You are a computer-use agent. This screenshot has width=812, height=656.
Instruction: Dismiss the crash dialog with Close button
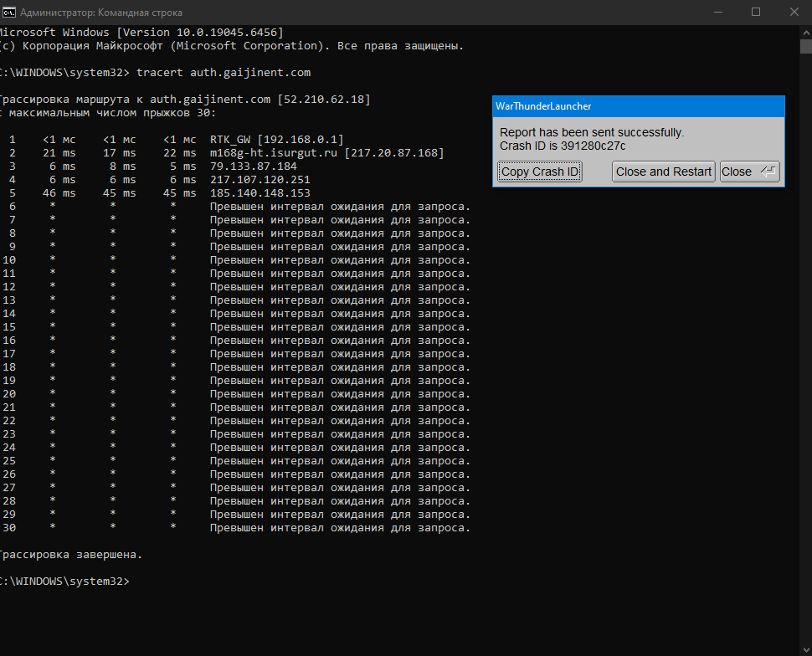click(x=749, y=172)
